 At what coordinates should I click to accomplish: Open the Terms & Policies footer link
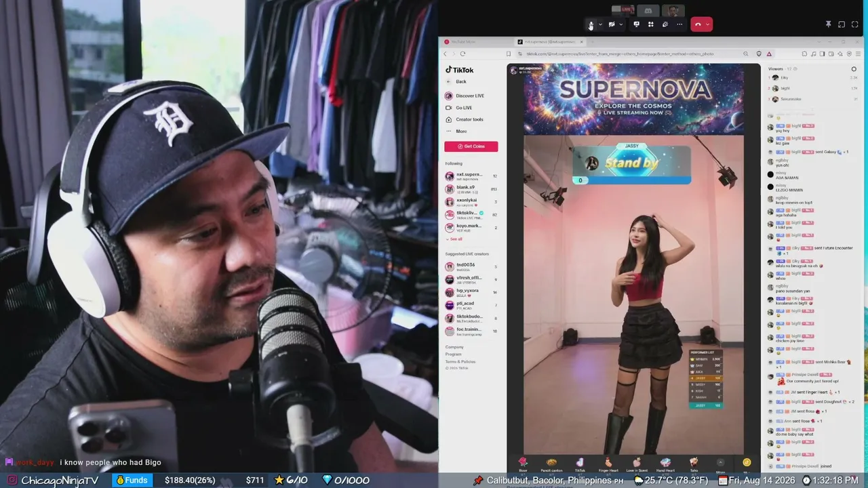click(460, 361)
